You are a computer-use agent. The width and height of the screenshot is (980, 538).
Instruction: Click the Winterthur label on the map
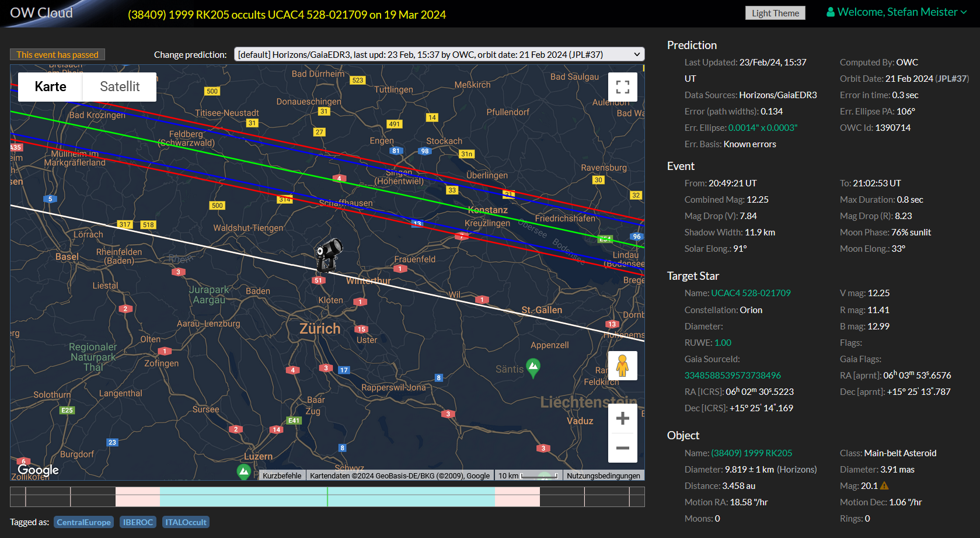(368, 281)
